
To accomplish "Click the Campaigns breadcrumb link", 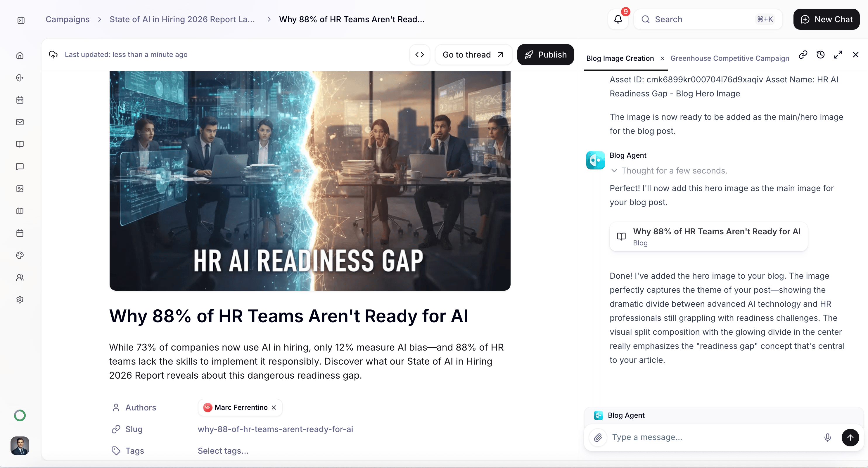I will [x=68, y=19].
